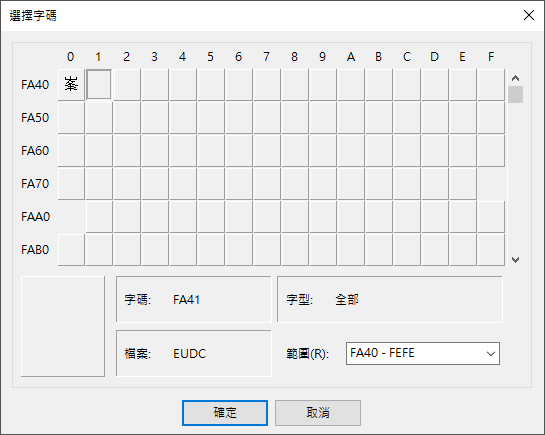Screen dimensions: 545x435
Task: Select the cell in row FA40, column F
Action: pyautogui.click(x=491, y=85)
